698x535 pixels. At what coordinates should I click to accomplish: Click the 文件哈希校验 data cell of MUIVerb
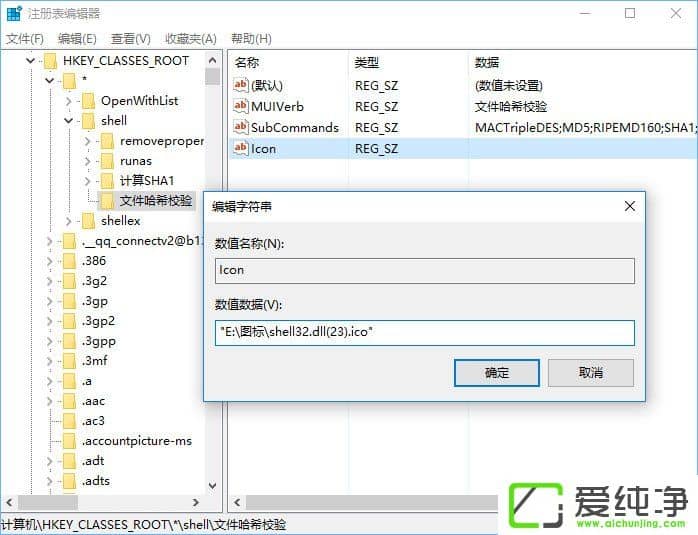coord(511,107)
